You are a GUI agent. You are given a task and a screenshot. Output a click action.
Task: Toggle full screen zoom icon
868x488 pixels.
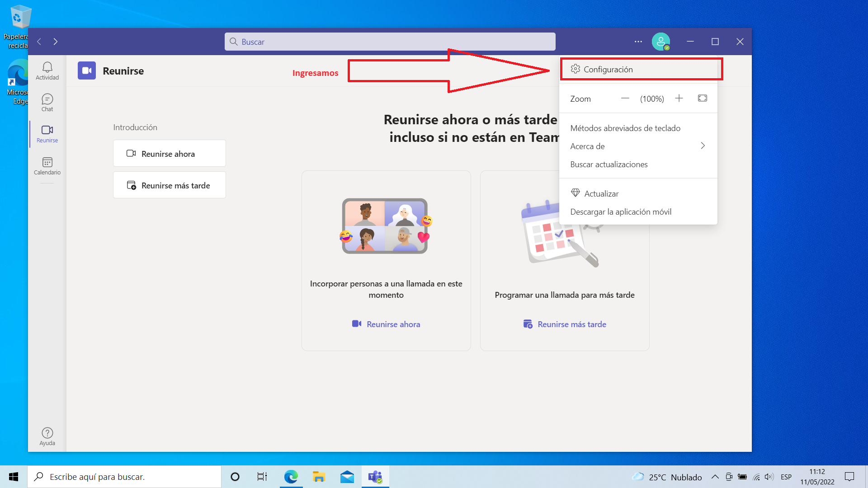coord(702,99)
